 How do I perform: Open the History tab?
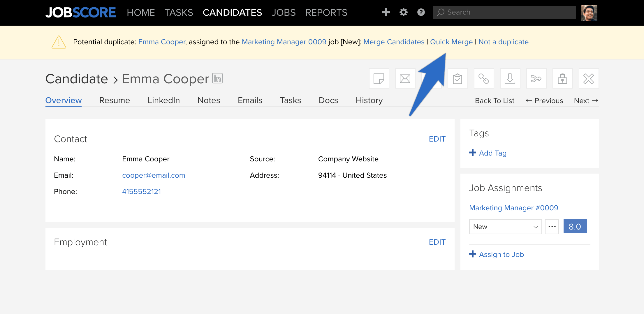tap(369, 100)
